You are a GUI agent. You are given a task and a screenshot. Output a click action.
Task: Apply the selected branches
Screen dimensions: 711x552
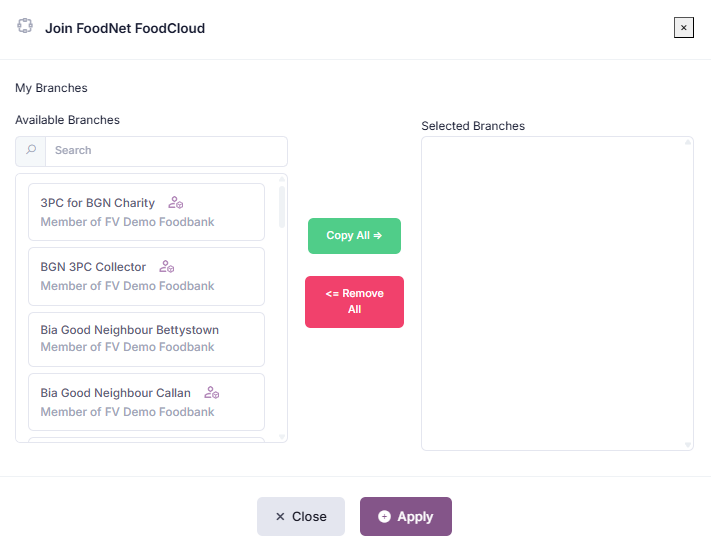(406, 517)
